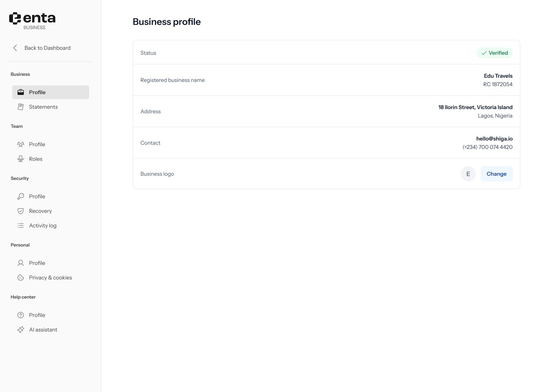The width and height of the screenshot is (551, 392).
Task: Click the business logo avatar E
Action: [468, 174]
